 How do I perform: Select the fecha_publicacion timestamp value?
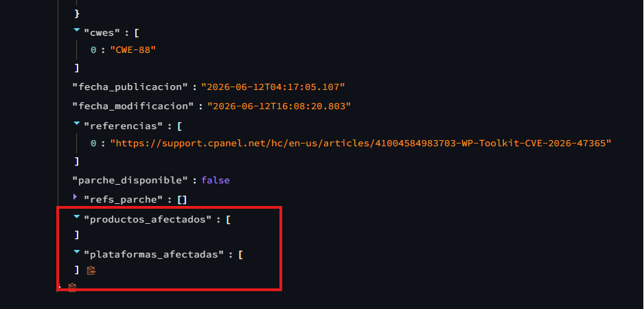point(273,87)
